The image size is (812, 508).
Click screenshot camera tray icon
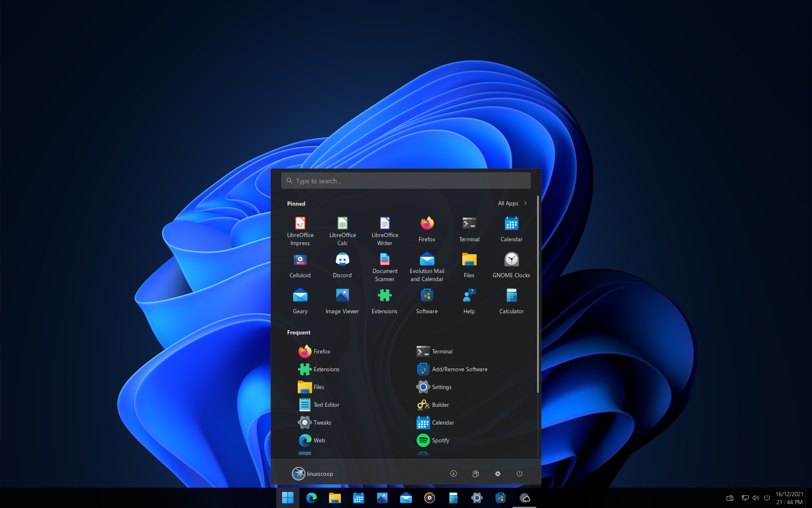click(730, 498)
